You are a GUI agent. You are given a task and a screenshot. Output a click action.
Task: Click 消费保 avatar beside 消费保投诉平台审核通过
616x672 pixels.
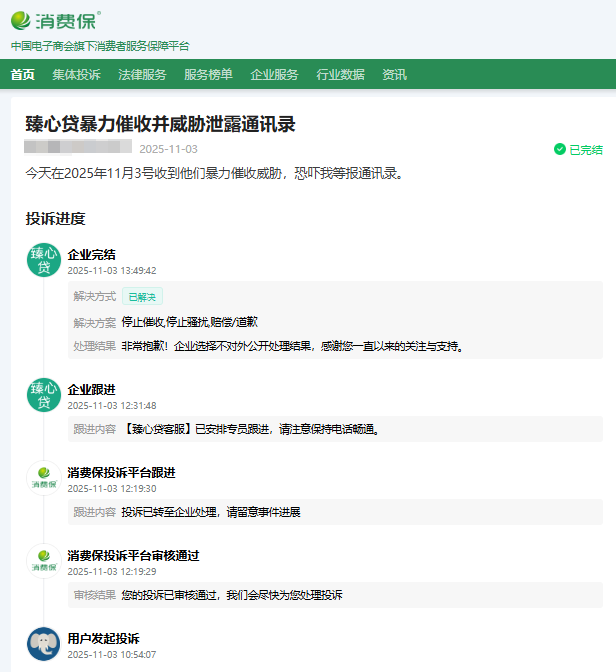44,561
